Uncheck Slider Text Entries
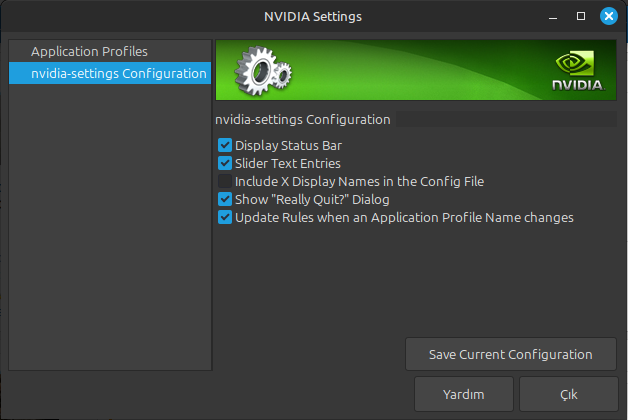 coord(225,163)
